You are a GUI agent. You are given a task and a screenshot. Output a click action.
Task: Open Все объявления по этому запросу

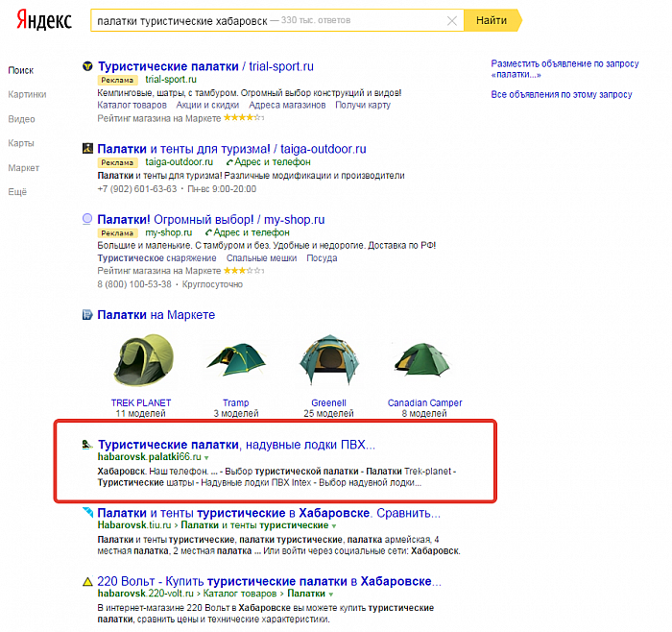562,94
